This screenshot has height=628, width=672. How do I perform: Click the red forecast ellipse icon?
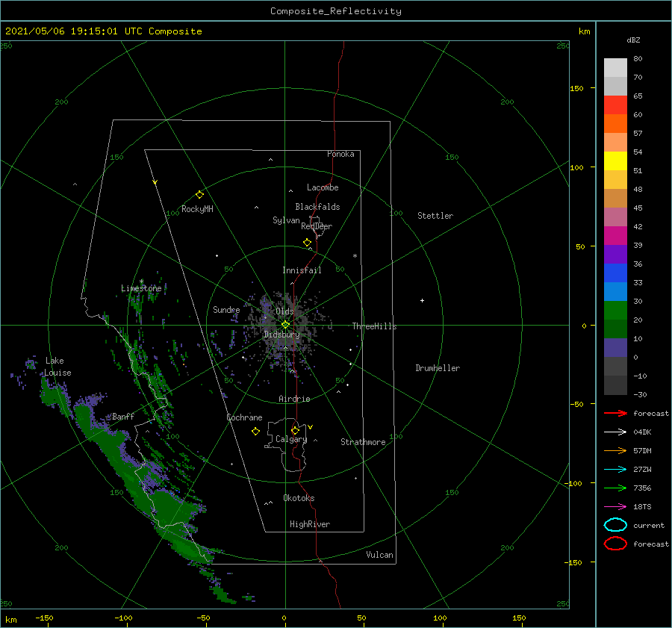click(x=615, y=544)
